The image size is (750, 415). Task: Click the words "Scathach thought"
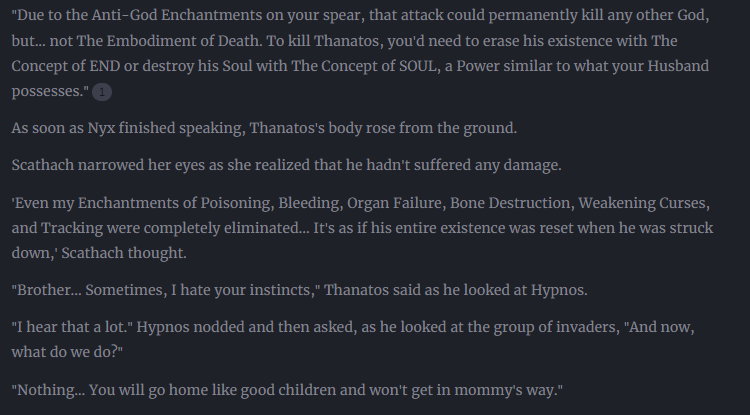point(123,253)
